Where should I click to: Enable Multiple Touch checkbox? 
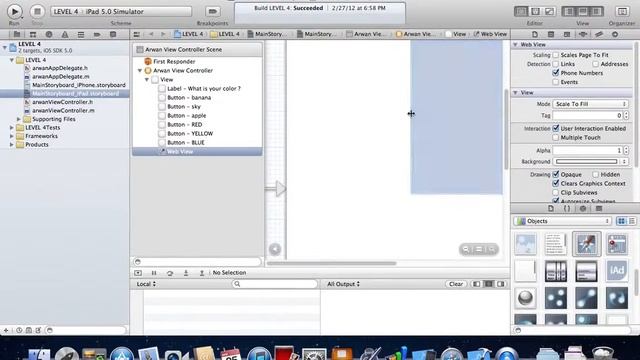tap(555, 138)
